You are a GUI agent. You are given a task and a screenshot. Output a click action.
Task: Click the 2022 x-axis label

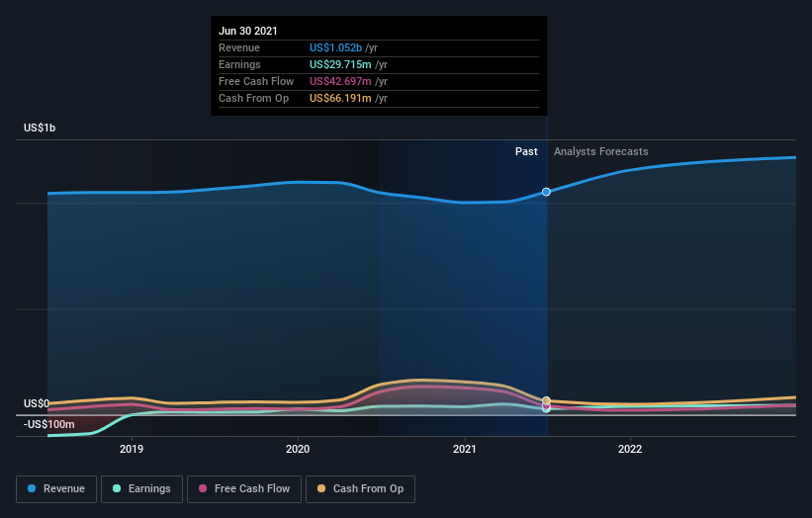(630, 449)
